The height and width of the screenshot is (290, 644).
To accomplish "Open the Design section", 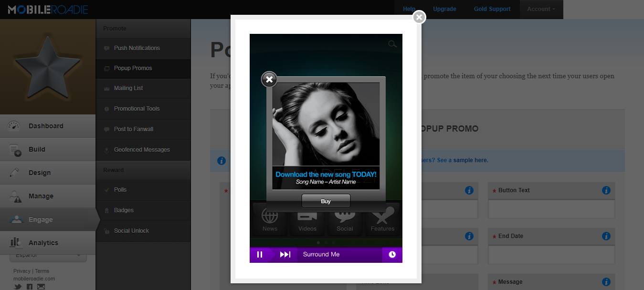I will tap(48, 173).
